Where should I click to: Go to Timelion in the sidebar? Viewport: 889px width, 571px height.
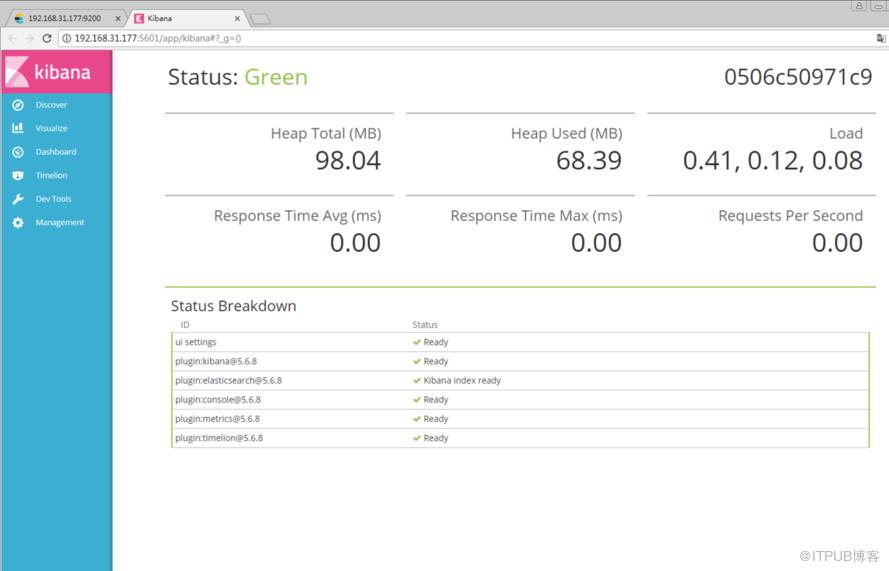pyautogui.click(x=52, y=175)
